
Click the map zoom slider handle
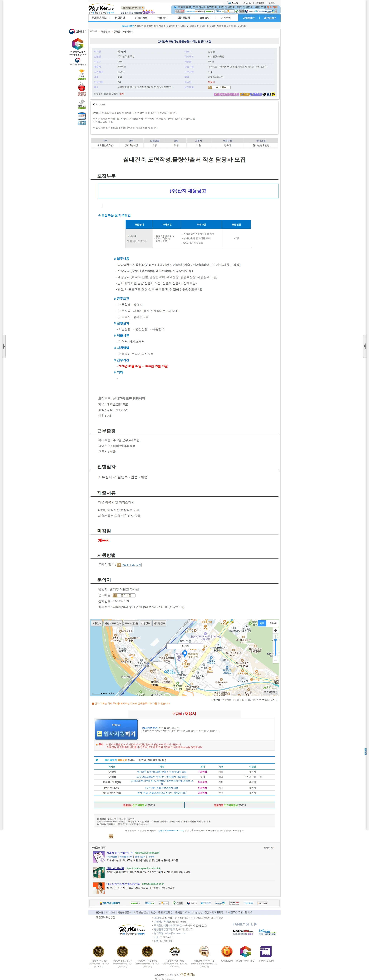[275, 640]
